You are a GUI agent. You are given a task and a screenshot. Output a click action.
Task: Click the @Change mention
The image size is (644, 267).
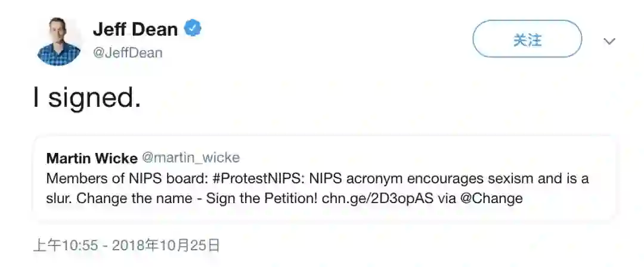point(493,198)
